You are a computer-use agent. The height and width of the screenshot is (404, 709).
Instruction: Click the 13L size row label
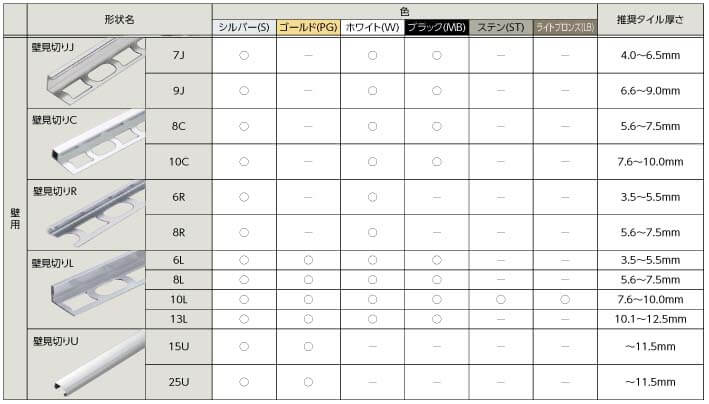coord(178,319)
